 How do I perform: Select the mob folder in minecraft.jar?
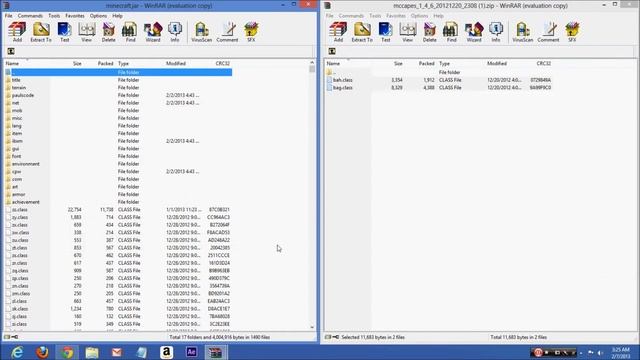(x=17, y=111)
